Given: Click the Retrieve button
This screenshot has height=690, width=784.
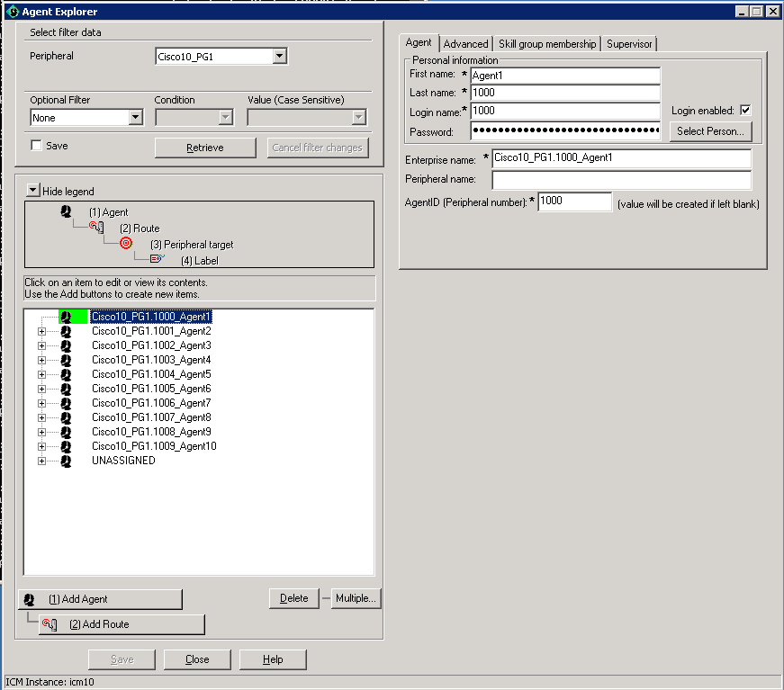Looking at the screenshot, I should (x=205, y=148).
